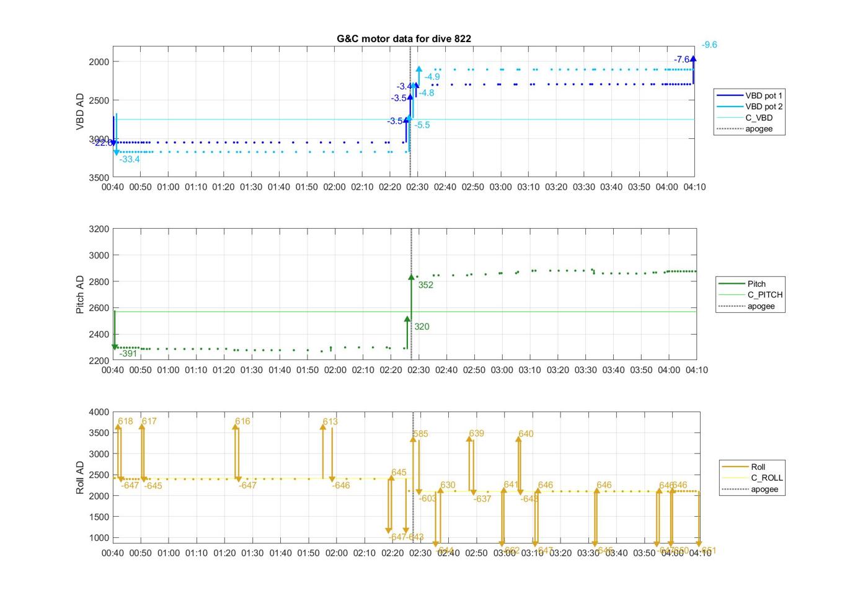Click the "-3.4" VBD annotation

point(404,86)
